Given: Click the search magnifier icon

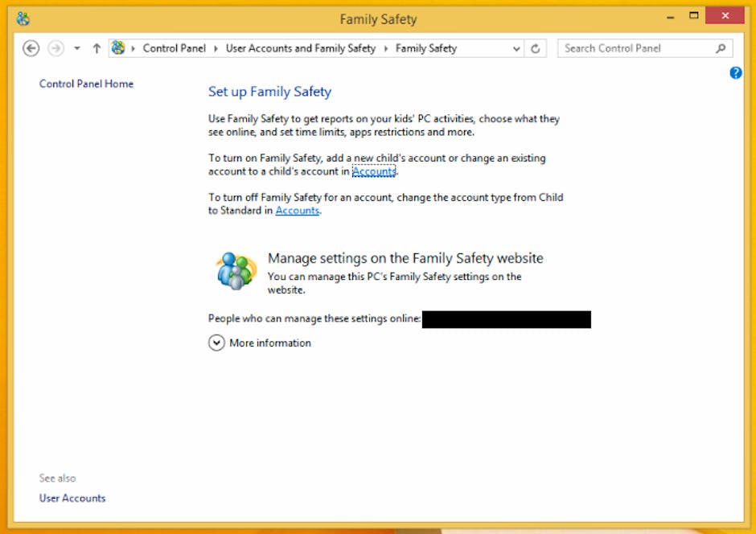Looking at the screenshot, I should [x=721, y=48].
